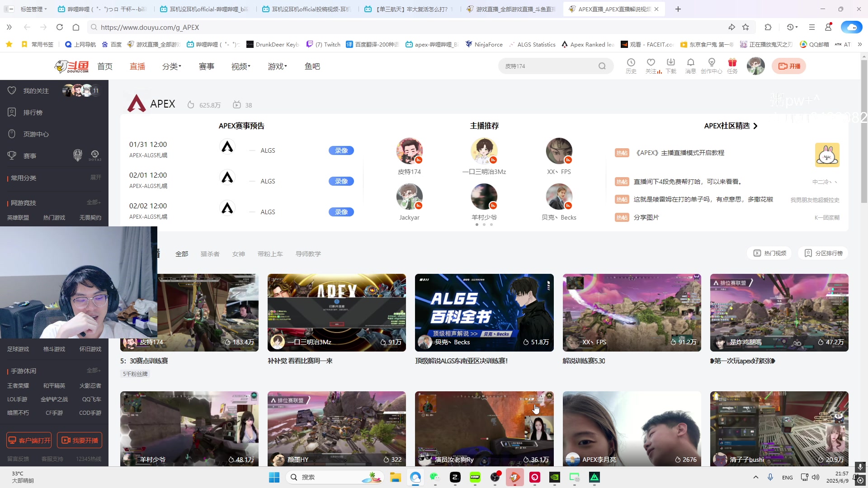Go to the 首页 navigation item

[105, 66]
